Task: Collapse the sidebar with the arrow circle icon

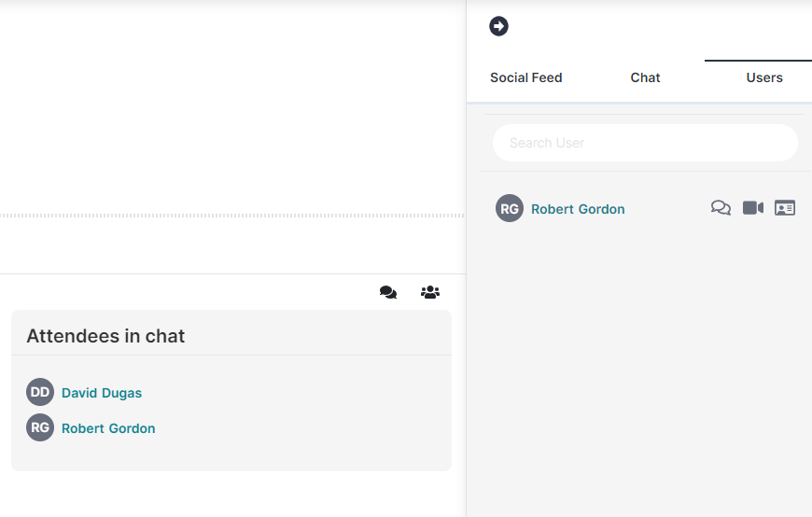Action: tap(498, 26)
